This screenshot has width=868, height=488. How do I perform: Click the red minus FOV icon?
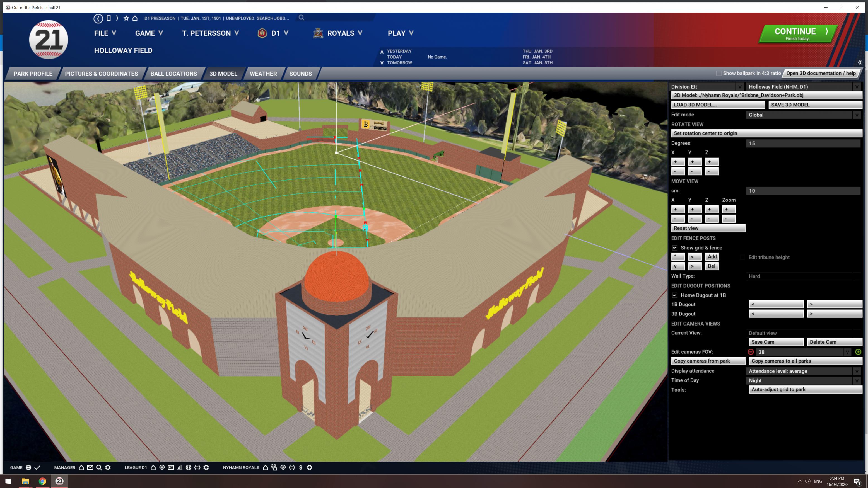tap(750, 352)
